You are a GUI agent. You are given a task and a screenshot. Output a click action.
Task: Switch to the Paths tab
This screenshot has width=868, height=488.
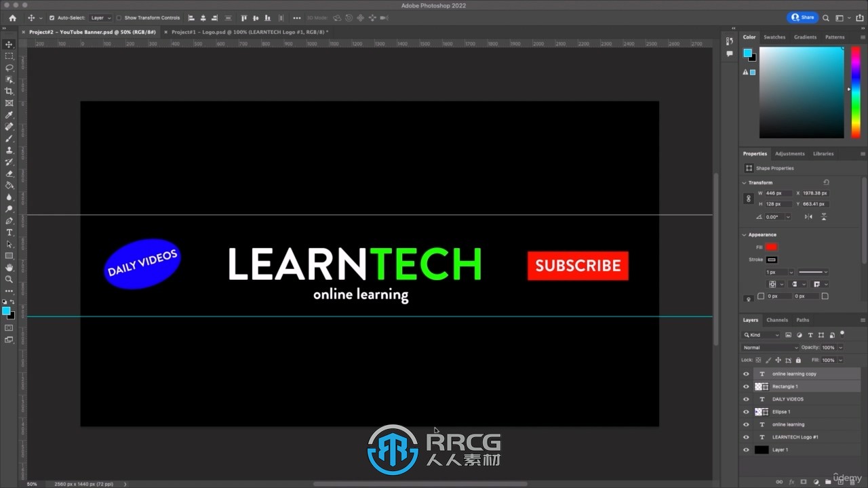(x=803, y=320)
